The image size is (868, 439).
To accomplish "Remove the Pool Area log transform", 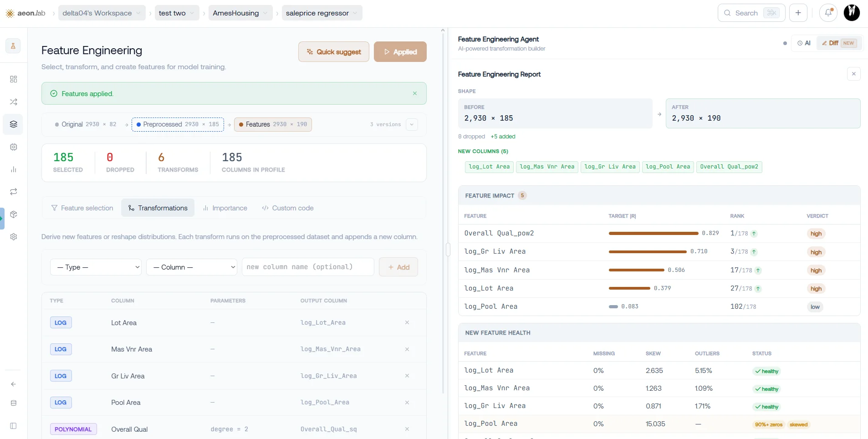I will click(x=407, y=403).
